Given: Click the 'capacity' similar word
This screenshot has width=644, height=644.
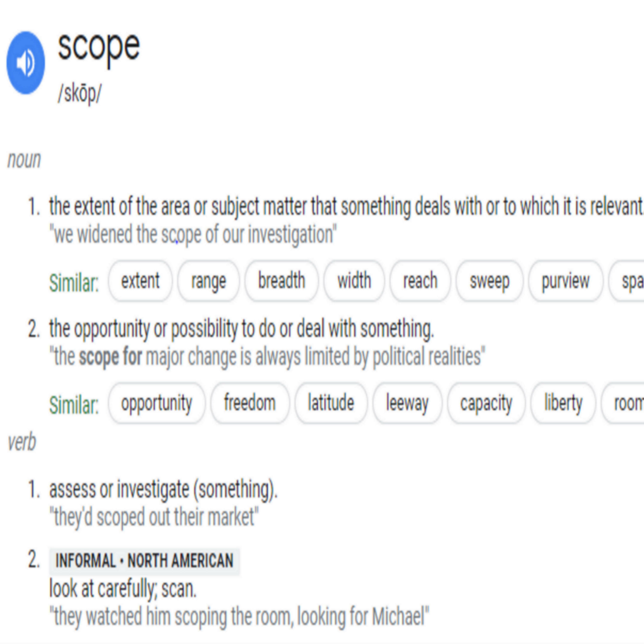Looking at the screenshot, I should [486, 403].
